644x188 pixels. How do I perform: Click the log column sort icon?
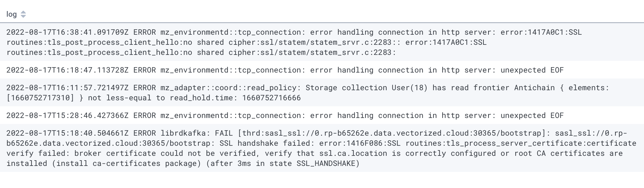pos(23,14)
